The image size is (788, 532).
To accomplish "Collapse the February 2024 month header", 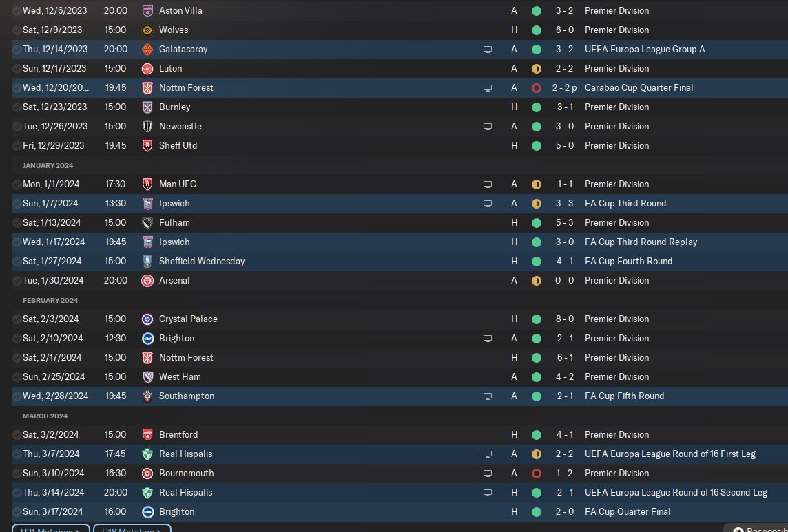I will (x=50, y=301).
